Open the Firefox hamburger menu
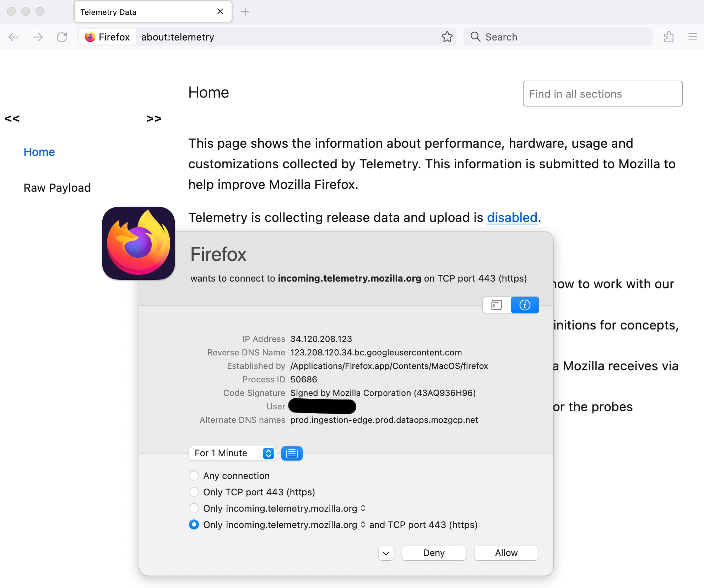 point(692,37)
